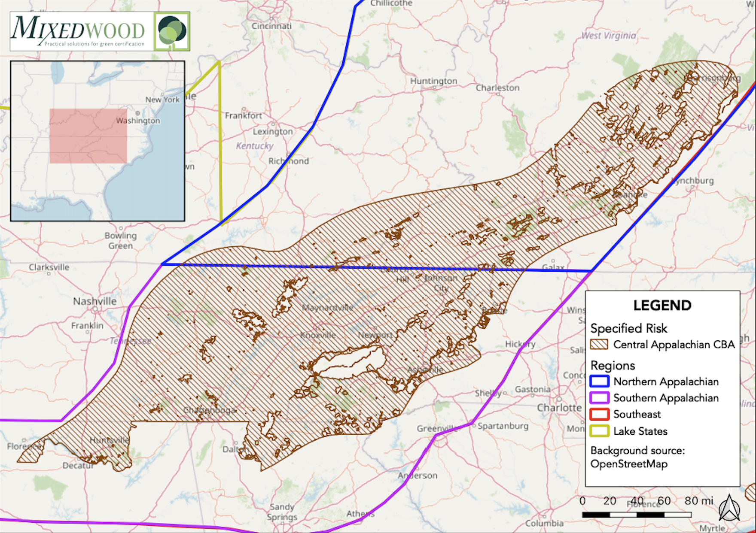Viewport: 756px width, 533px height.
Task: Click the Chattanooga city label
Action: pyautogui.click(x=209, y=410)
